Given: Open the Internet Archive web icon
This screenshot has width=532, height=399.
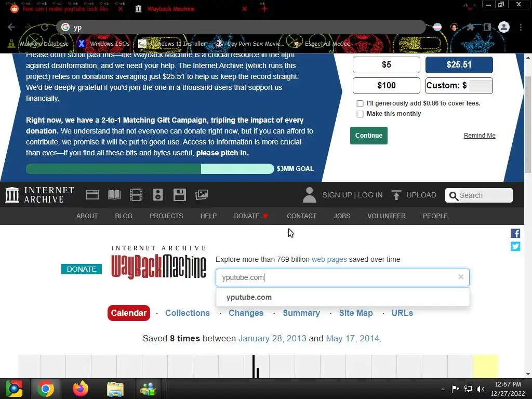Looking at the screenshot, I should click(x=92, y=195).
